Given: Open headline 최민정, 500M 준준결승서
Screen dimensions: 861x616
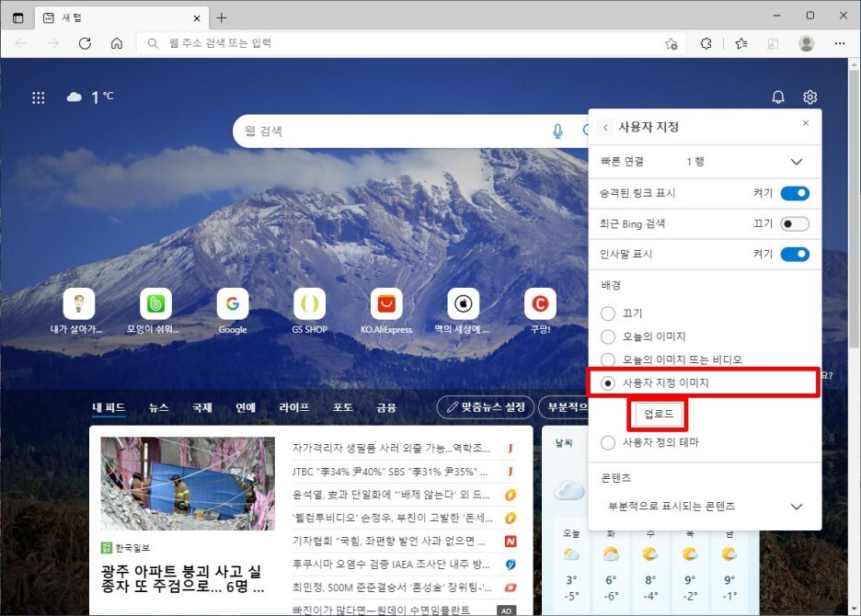Looking at the screenshot, I should tap(392, 587).
